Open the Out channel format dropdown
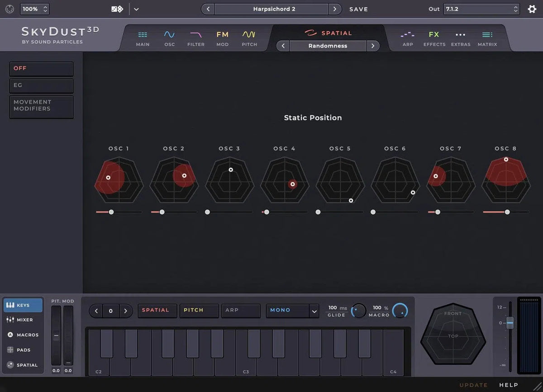Image resolution: width=543 pixels, height=392 pixels. pos(481,9)
